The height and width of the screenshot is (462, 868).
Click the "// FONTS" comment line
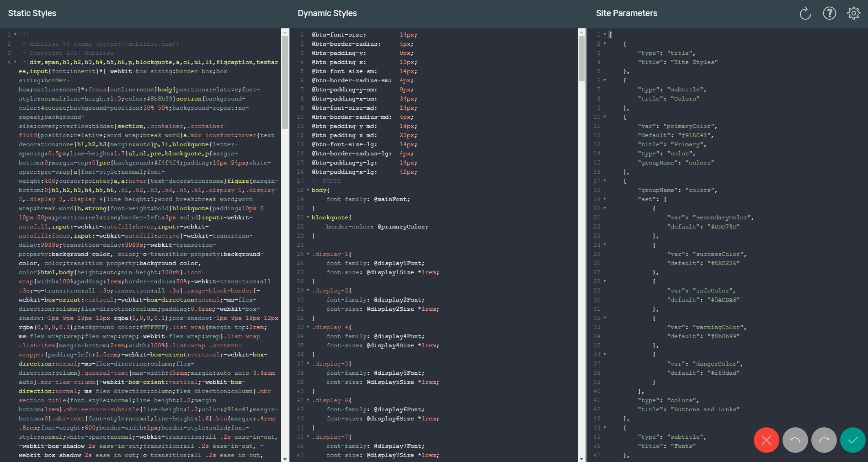click(x=326, y=181)
